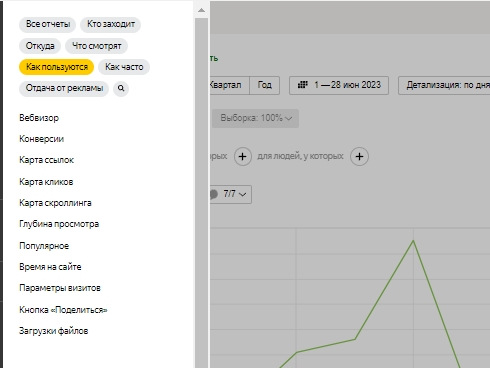The height and width of the screenshot is (368, 490).
Task: Add a visit condition with first plus button
Action: point(243,156)
